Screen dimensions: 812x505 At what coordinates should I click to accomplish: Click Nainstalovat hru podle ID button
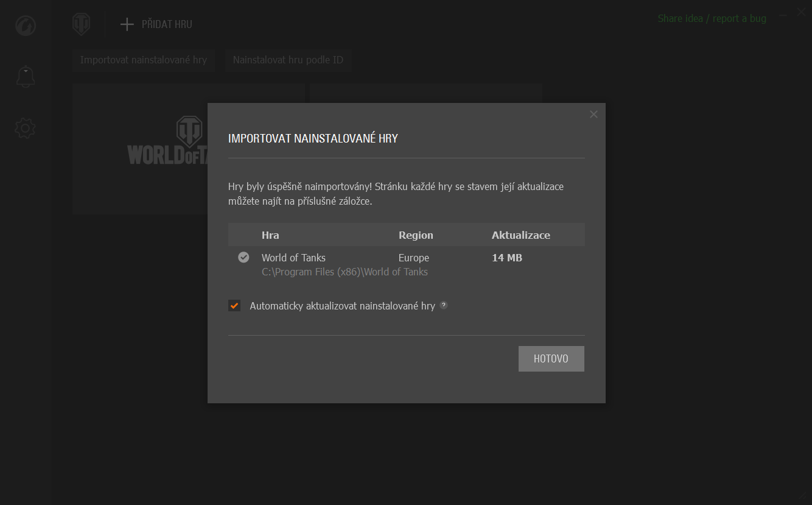(x=288, y=60)
